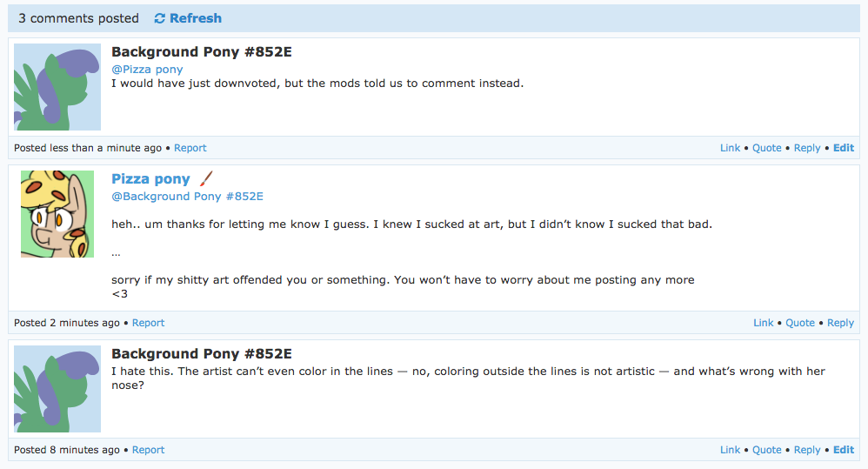This screenshot has height=469, width=868.
Task: Open Pizza pony's avatar thumbnail
Action: pyautogui.click(x=57, y=214)
